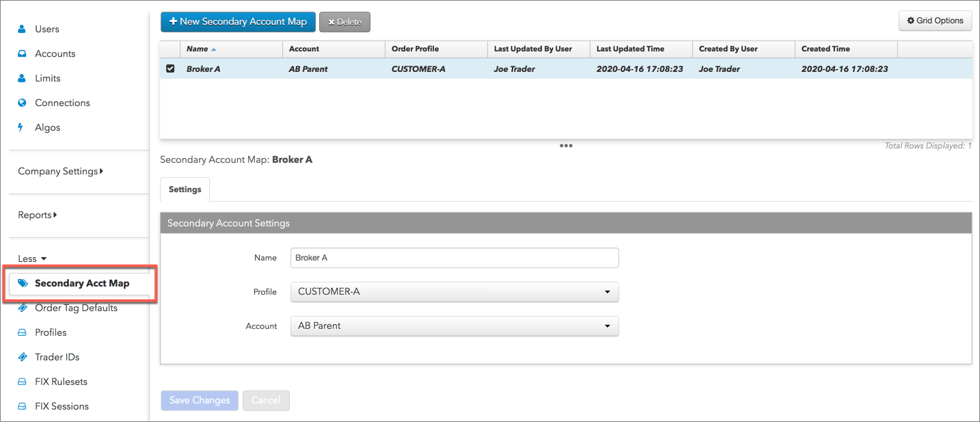Image resolution: width=980 pixels, height=422 pixels.
Task: Click the Accounts inbox icon
Action: [x=22, y=53]
